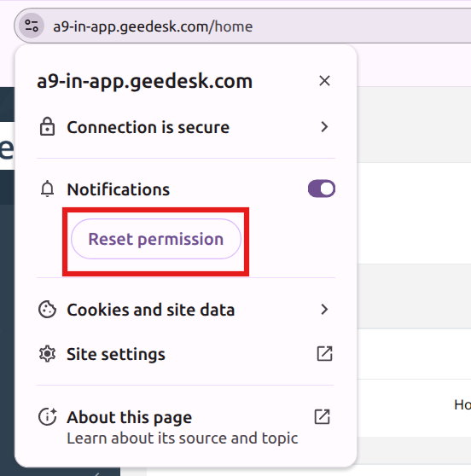Click About this page external link icon
Screen dimensions: 471x476
323,416
